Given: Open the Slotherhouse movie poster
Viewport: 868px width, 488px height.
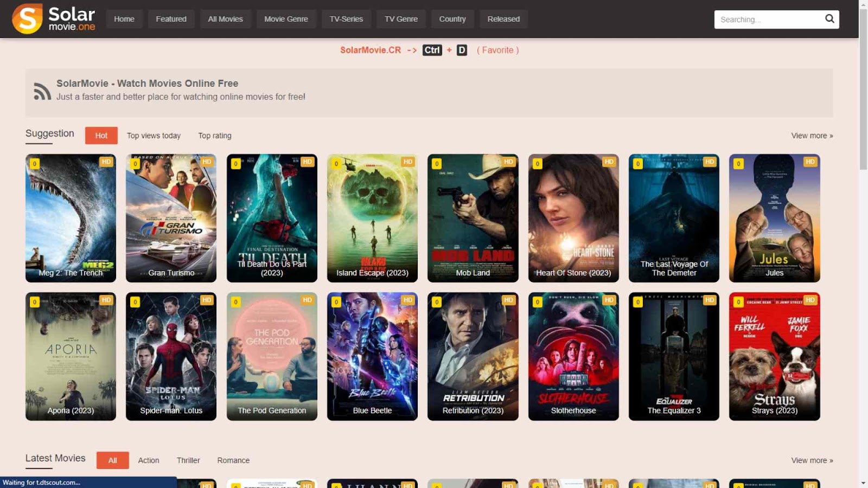Looking at the screenshot, I should [x=573, y=356].
